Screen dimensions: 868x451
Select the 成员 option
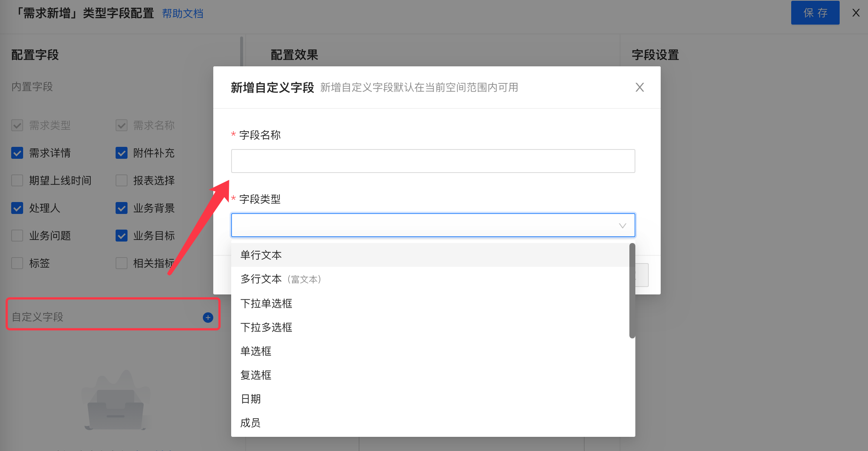(251, 423)
